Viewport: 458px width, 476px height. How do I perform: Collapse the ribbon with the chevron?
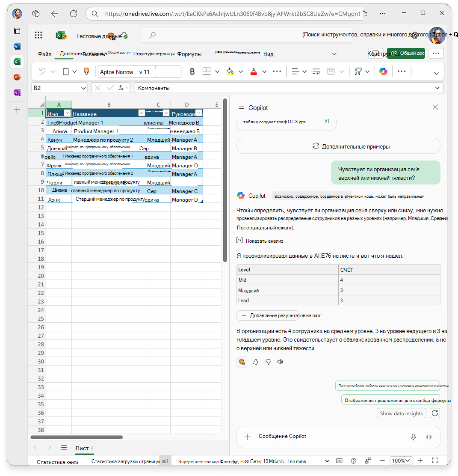click(x=436, y=73)
